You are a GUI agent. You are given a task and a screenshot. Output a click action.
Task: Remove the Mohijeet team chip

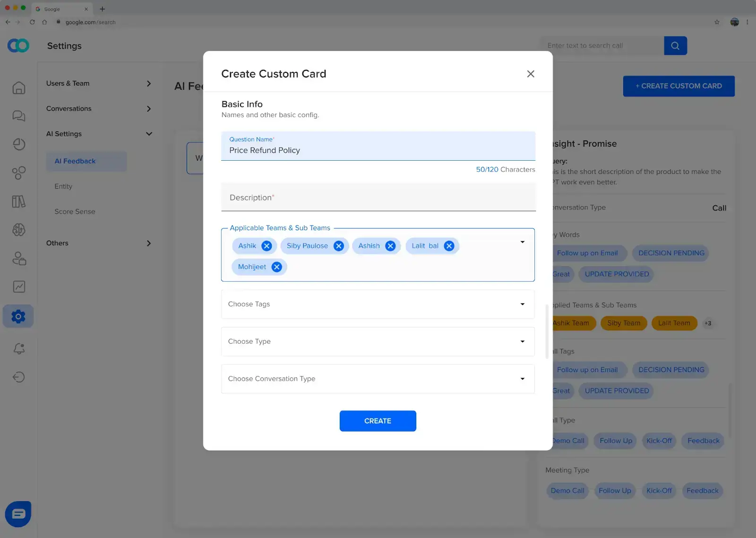click(x=276, y=267)
